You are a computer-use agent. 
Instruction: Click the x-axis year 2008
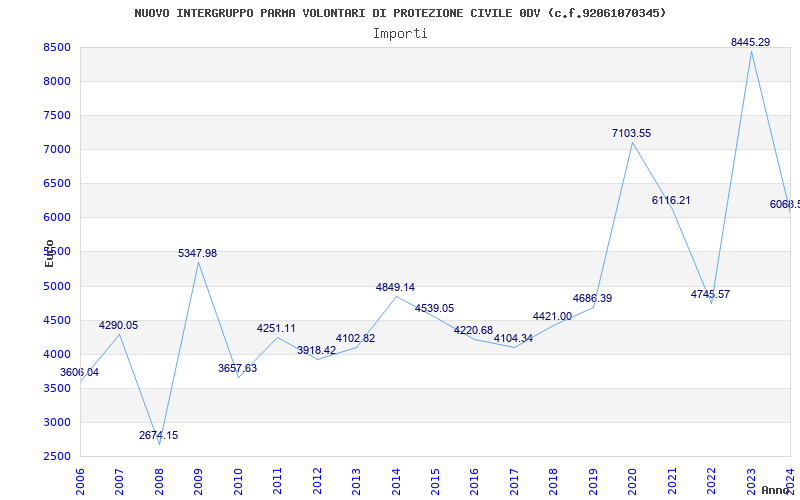[x=159, y=481]
